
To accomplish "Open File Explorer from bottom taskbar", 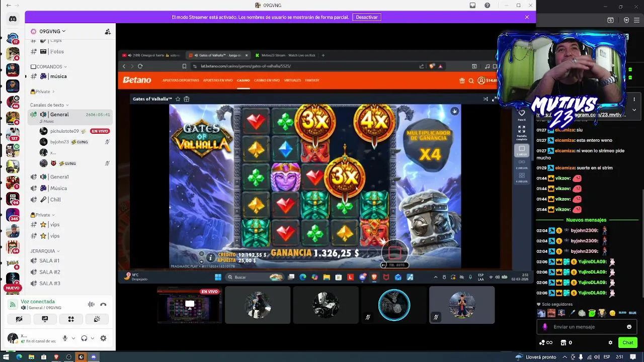I will (31, 357).
